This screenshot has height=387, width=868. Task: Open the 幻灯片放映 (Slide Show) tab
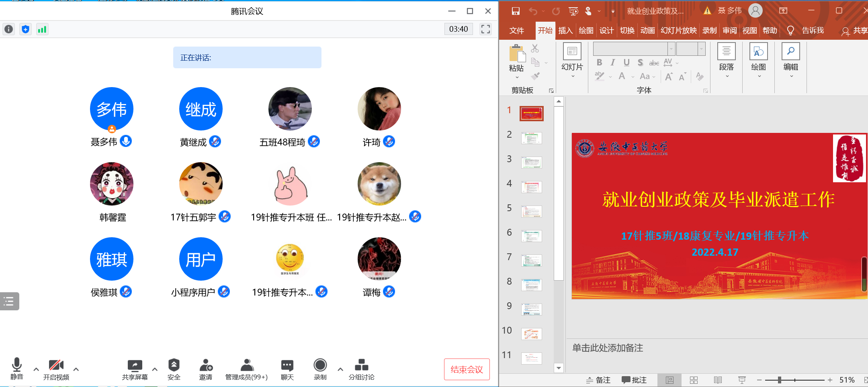click(x=678, y=31)
